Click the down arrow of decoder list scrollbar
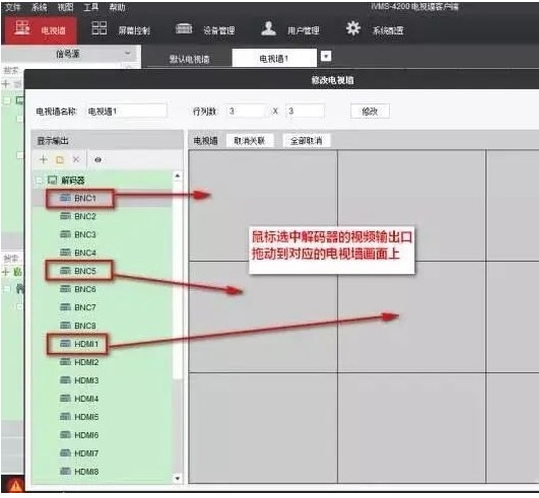Screen dimensions: 539x498 tap(177, 478)
